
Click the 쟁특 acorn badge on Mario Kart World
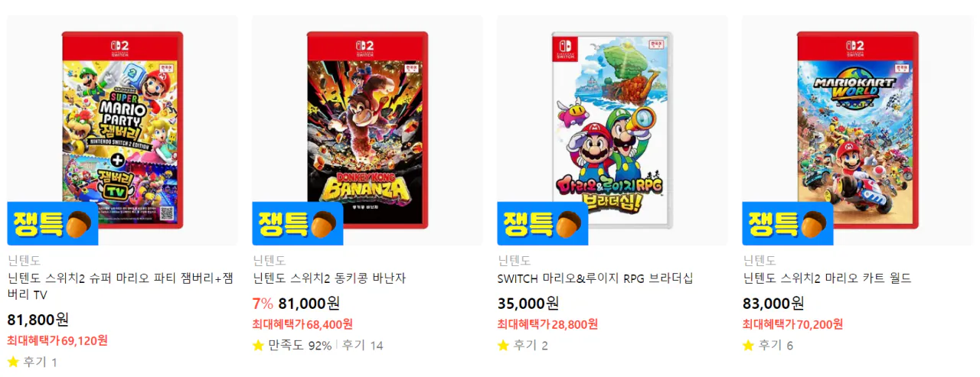coord(788,223)
